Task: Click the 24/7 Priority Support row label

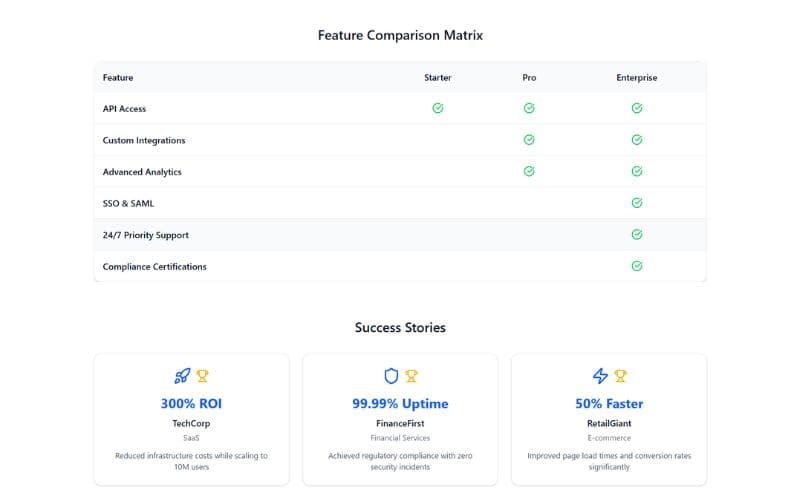Action: [x=146, y=235]
